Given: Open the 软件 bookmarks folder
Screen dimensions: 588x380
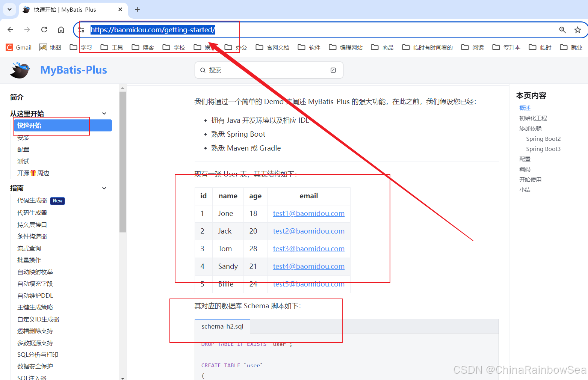Looking at the screenshot, I should point(309,47).
